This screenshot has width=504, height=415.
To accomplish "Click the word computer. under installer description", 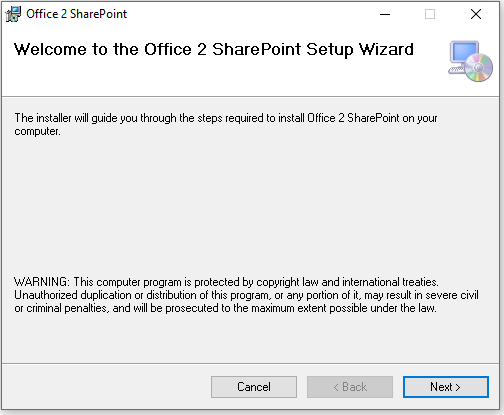I will (37, 132).
